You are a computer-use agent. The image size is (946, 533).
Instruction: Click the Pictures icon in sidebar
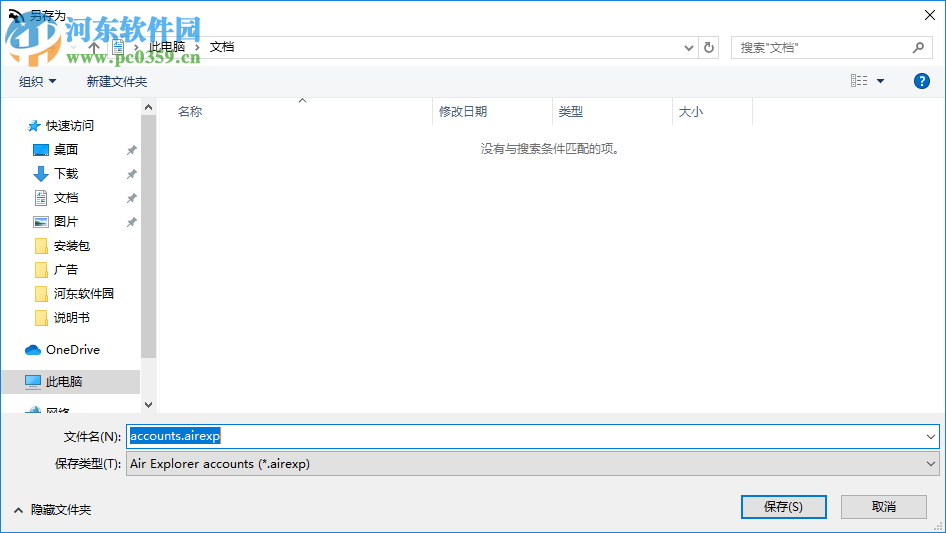40,222
